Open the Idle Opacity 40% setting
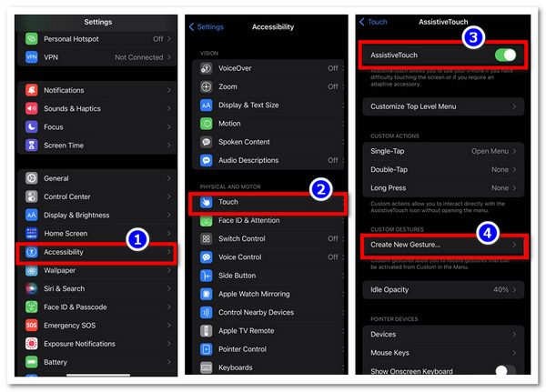Viewport: 546px width, 392px height. 443,289
